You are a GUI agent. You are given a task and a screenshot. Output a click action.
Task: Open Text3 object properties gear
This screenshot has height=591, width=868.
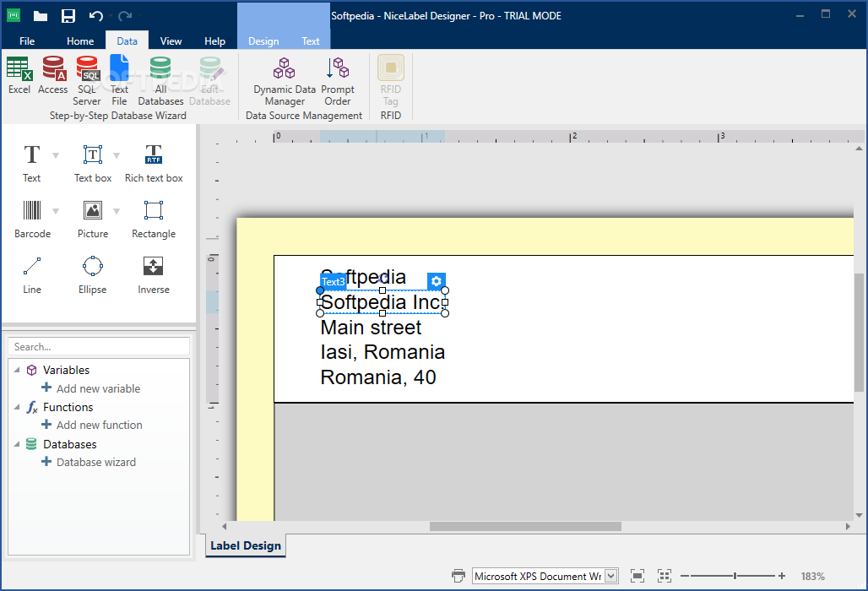(x=437, y=281)
